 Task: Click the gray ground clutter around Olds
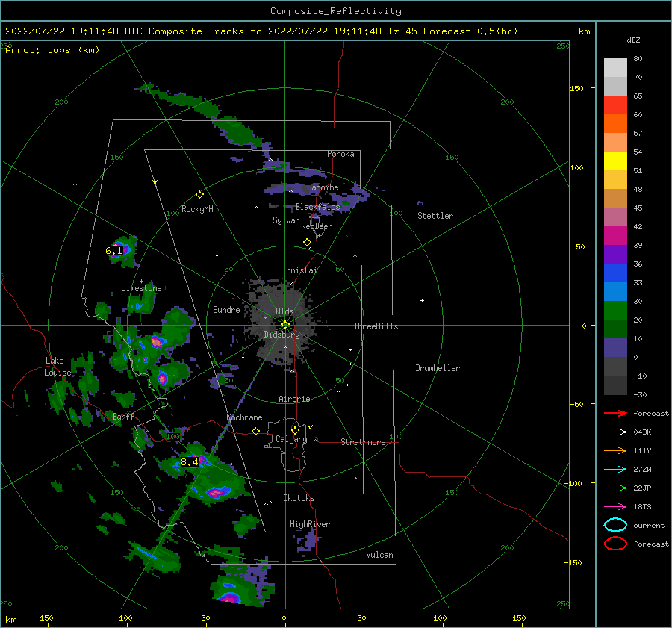click(281, 323)
